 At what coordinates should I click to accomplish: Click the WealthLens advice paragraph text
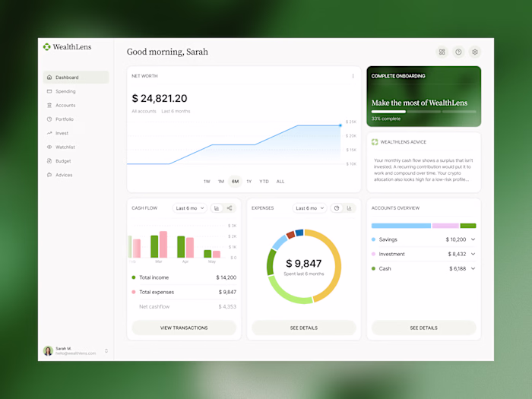pyautogui.click(x=423, y=170)
